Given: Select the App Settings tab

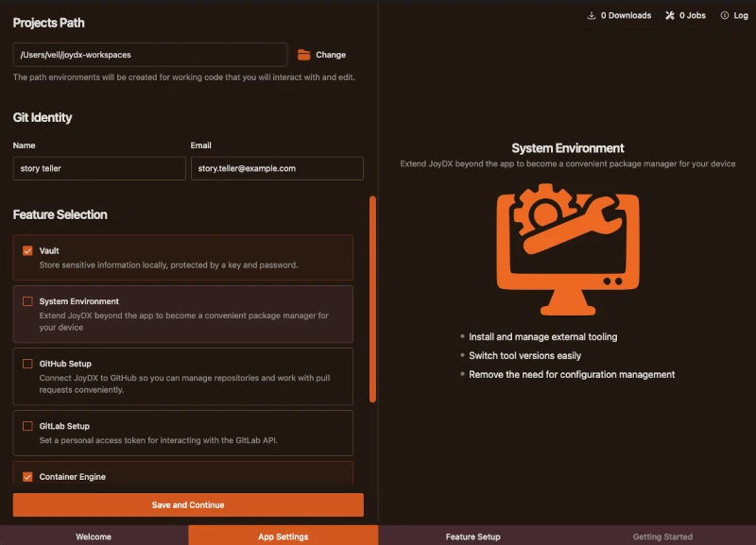Looking at the screenshot, I should coord(283,536).
